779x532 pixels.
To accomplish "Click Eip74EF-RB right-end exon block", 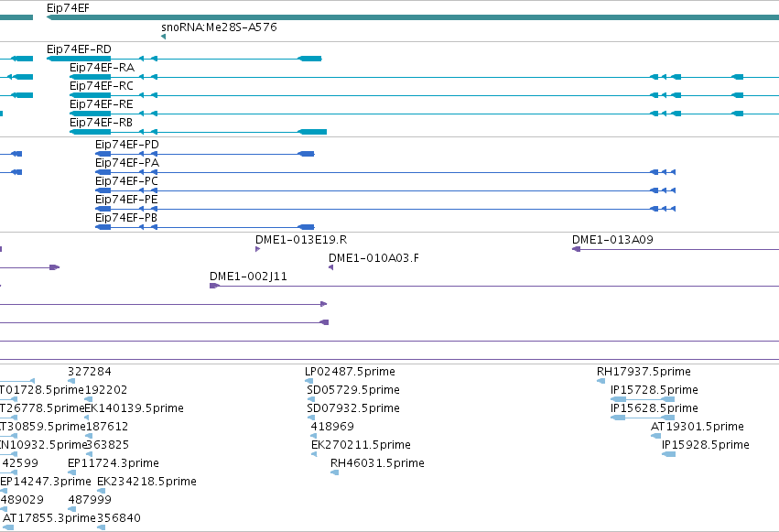I will tap(312, 132).
